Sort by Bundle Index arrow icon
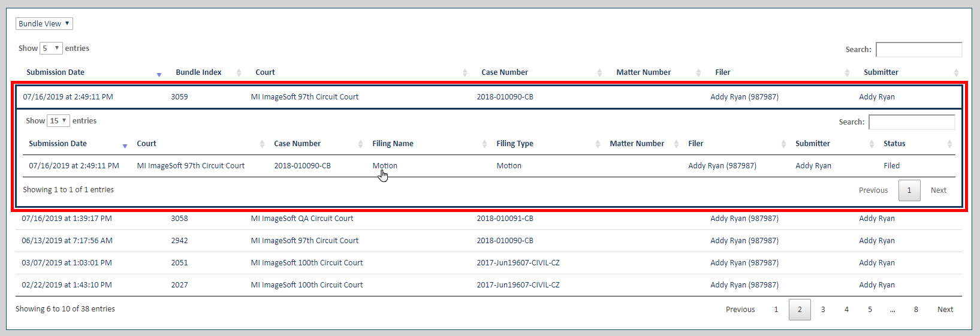 (x=239, y=72)
